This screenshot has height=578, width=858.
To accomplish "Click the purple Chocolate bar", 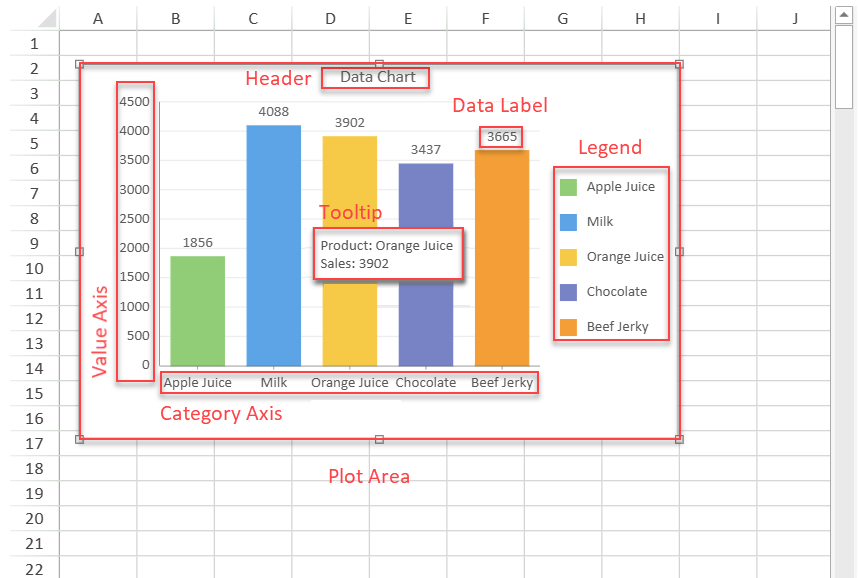I will coord(426,323).
